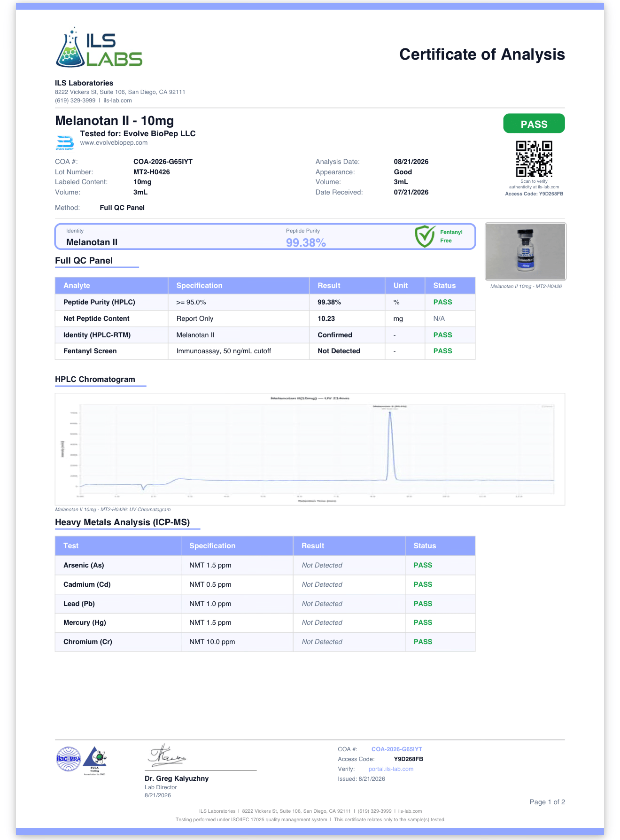The width and height of the screenshot is (620, 840).
Task: Click the PJLA Testing accreditation logo
Action: (95, 760)
